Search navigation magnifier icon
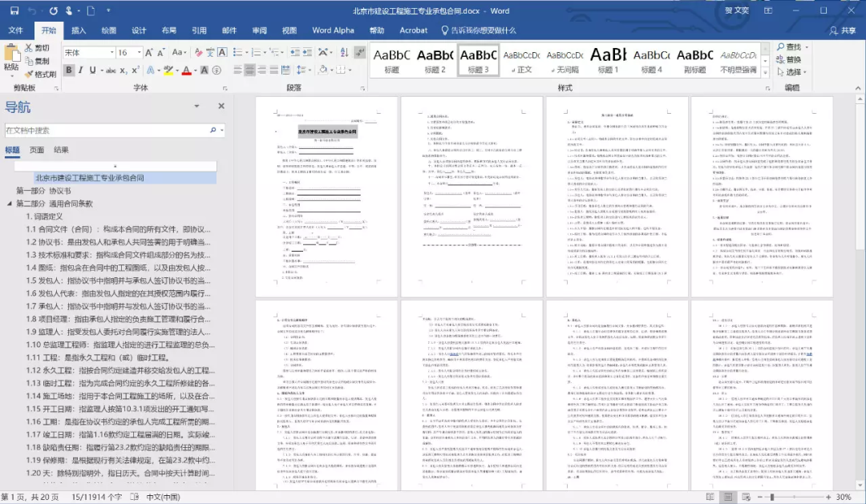The height and width of the screenshot is (504, 866). 213,131
